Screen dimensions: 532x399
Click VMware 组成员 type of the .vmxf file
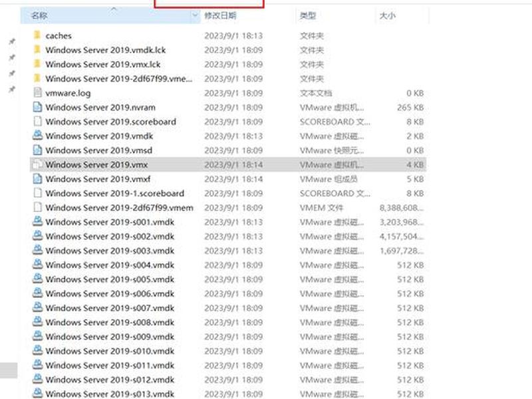(329, 179)
